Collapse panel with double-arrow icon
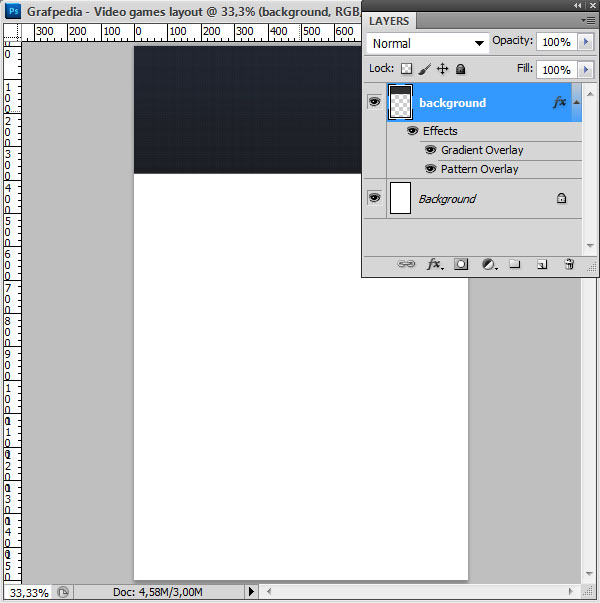 (578, 5)
